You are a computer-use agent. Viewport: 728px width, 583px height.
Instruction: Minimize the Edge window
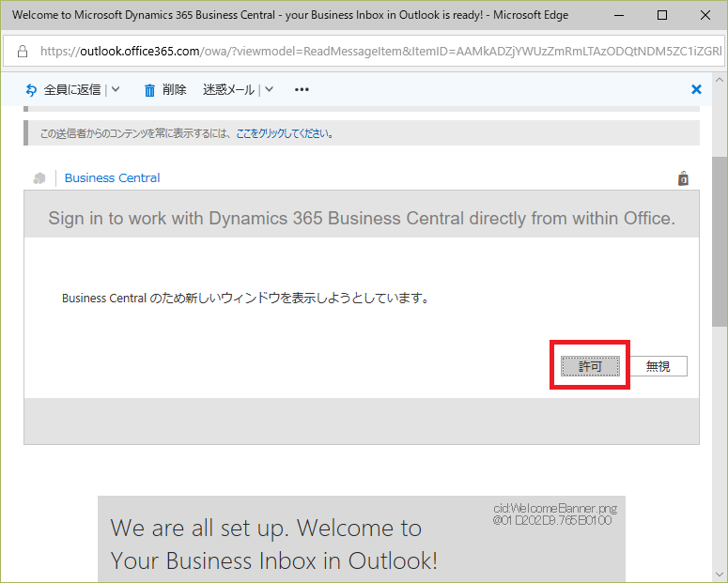[619, 15]
